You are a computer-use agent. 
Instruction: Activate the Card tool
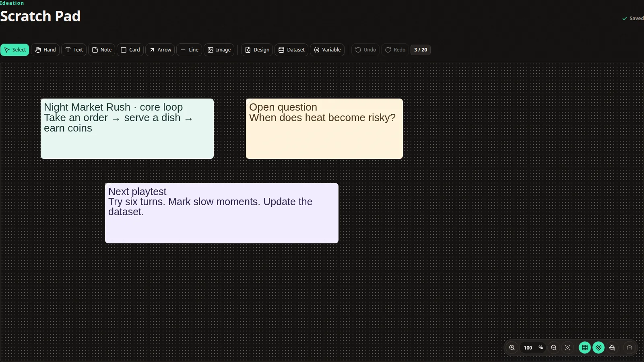[x=130, y=50]
